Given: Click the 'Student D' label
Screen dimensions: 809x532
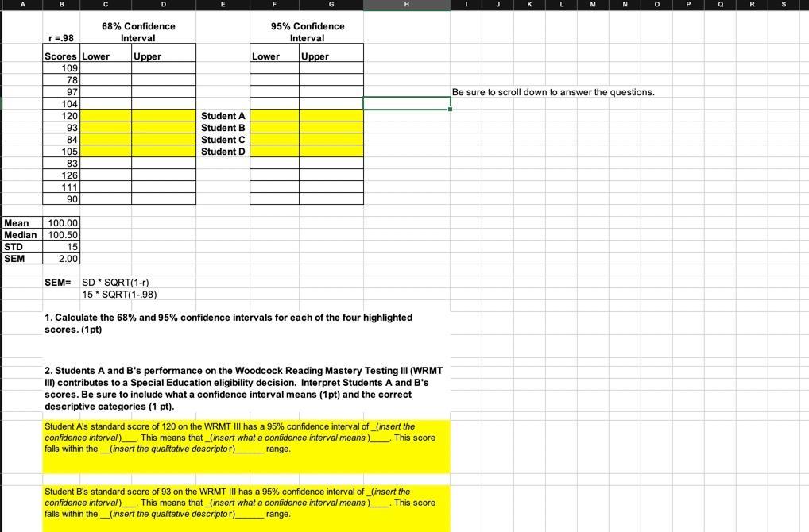Looking at the screenshot, I should pyautogui.click(x=223, y=151).
